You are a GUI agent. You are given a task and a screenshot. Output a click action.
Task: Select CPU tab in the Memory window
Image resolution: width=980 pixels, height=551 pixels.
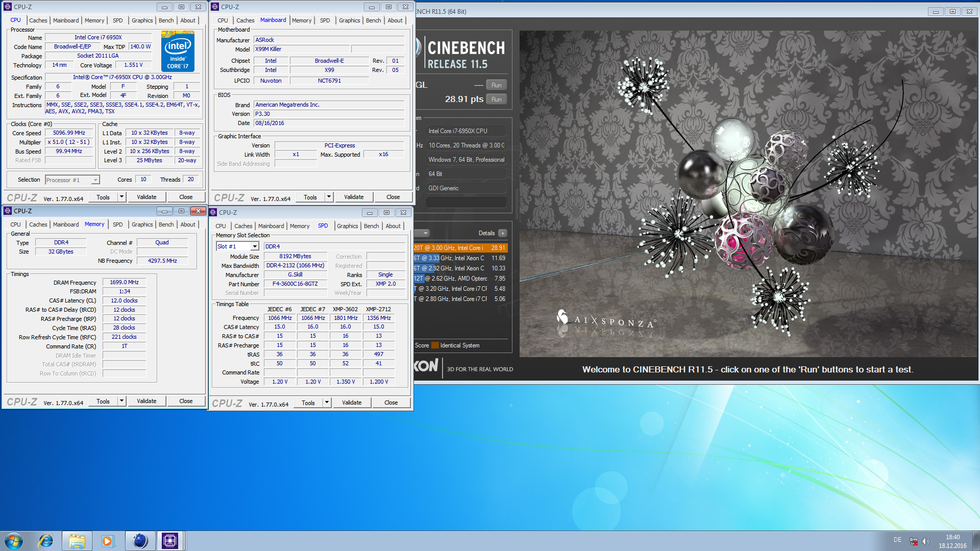point(15,224)
